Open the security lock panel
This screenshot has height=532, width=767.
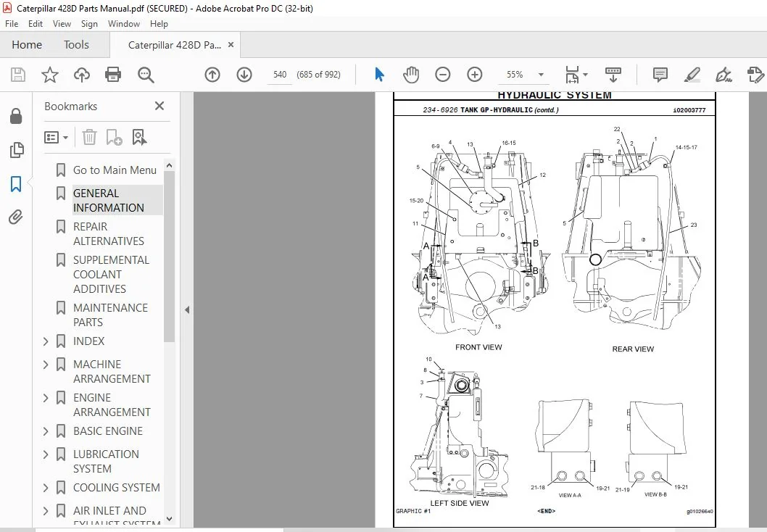(16, 116)
